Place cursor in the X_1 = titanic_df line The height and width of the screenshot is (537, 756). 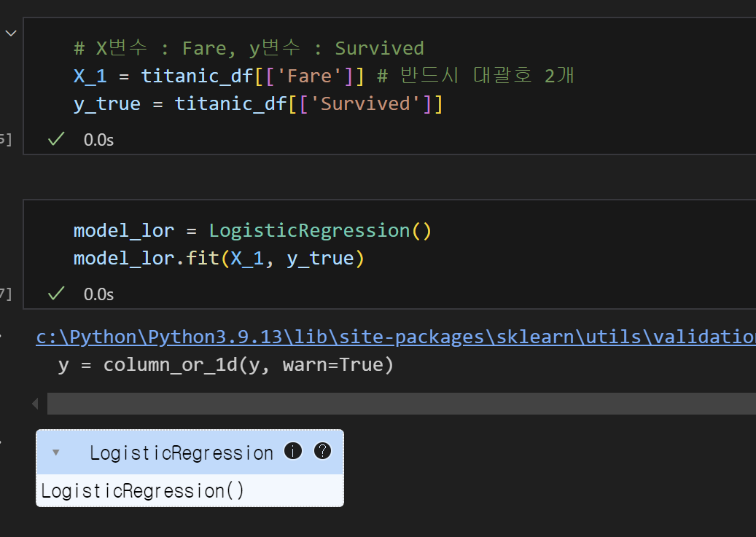coord(324,77)
